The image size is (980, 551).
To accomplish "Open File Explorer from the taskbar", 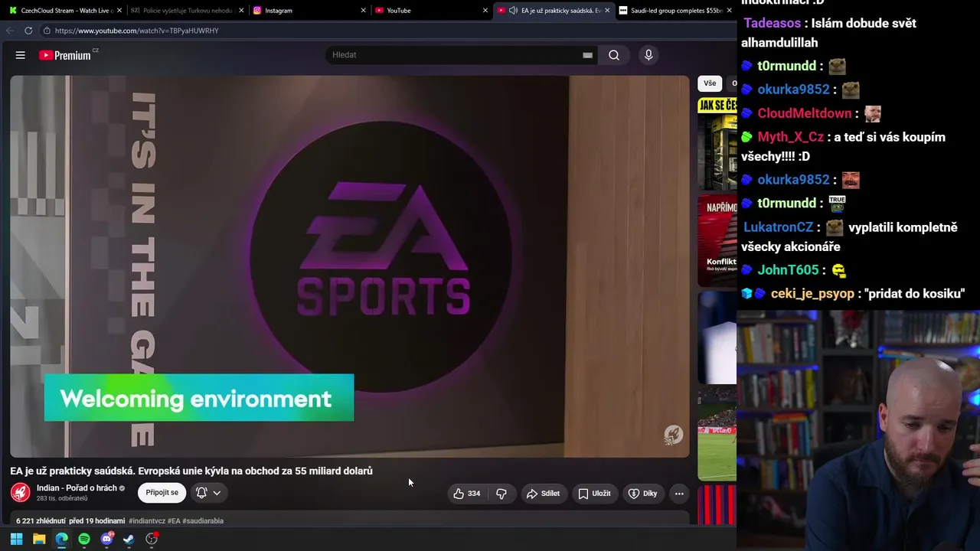I will [x=39, y=539].
